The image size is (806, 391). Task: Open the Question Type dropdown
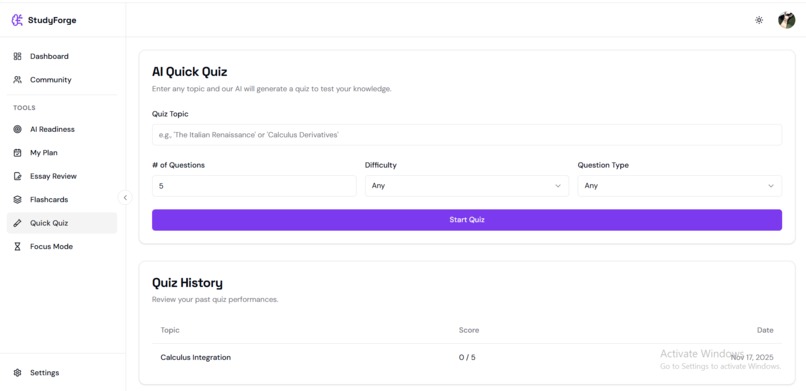[x=680, y=186]
